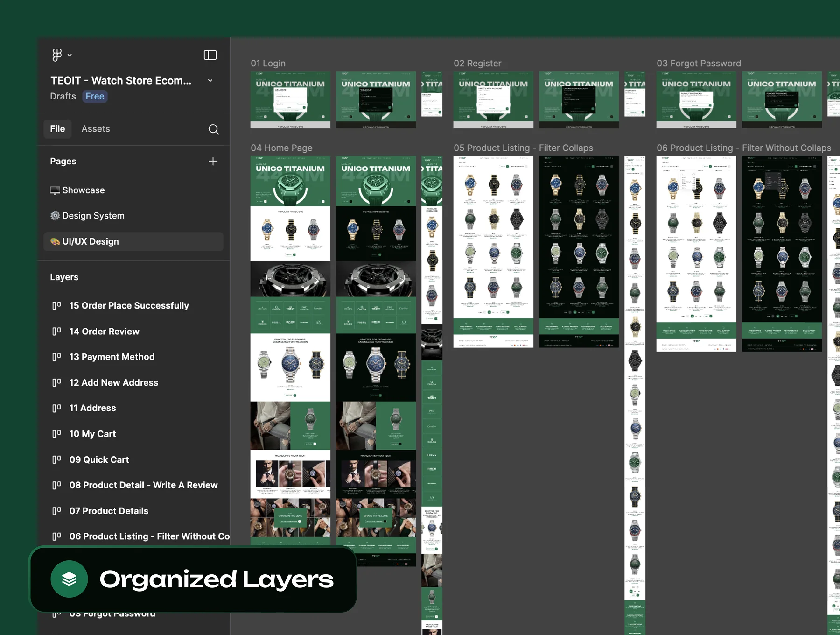
Task: Select the 15 Order Place Successfully layer
Action: (129, 306)
